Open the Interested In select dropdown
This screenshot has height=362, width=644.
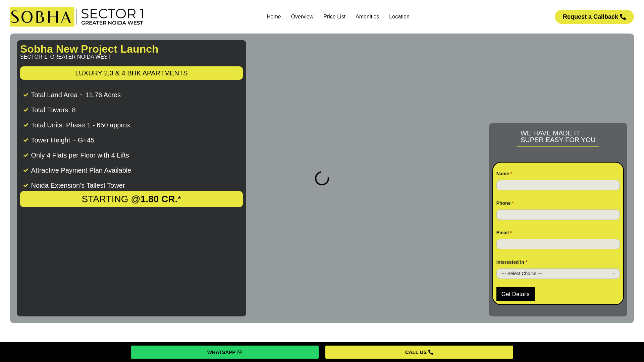[x=558, y=274]
